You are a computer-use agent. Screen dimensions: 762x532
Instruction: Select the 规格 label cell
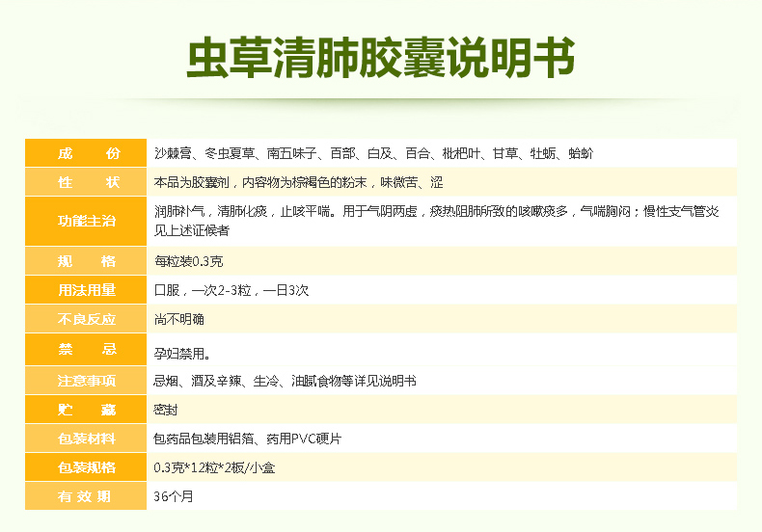86,260
